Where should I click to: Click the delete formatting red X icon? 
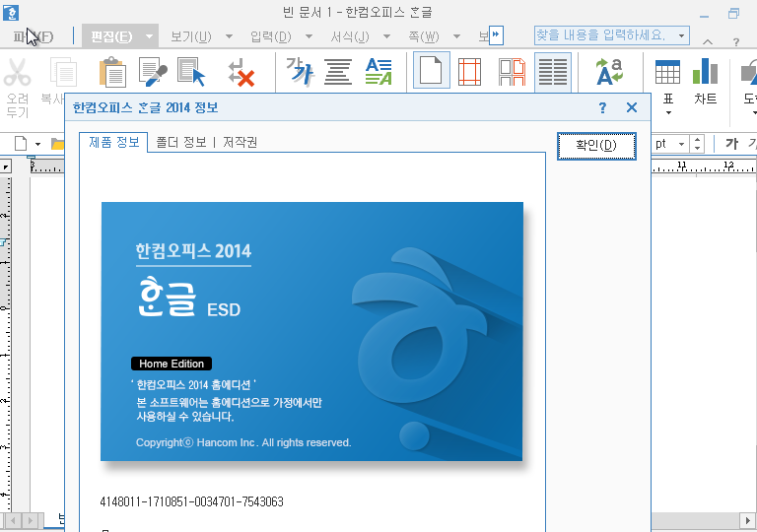241,72
